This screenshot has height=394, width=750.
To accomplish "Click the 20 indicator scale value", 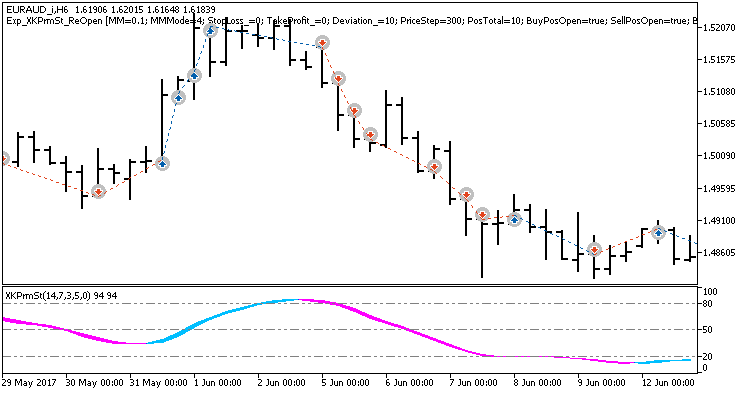I will [x=707, y=356].
